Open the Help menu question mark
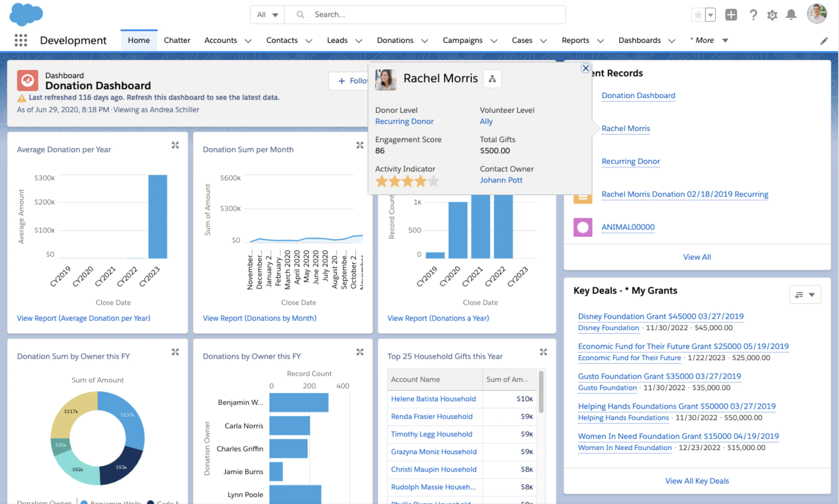 [753, 15]
